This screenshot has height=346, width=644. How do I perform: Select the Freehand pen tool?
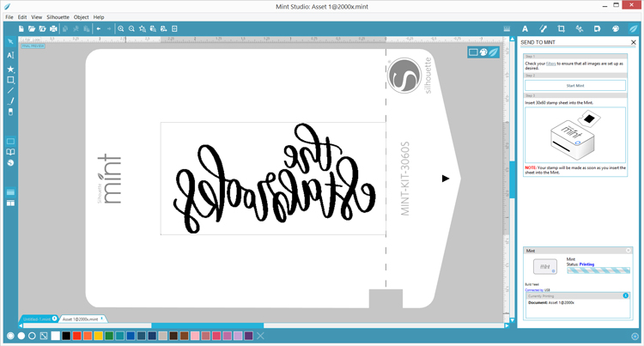coord(10,101)
